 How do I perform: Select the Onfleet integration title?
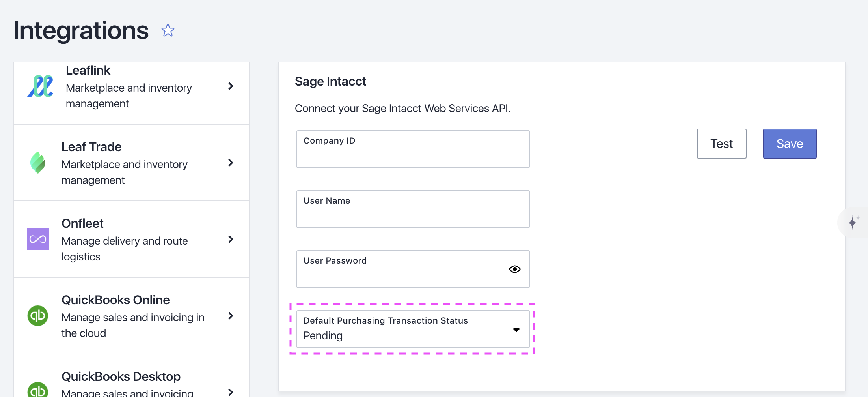point(82,223)
